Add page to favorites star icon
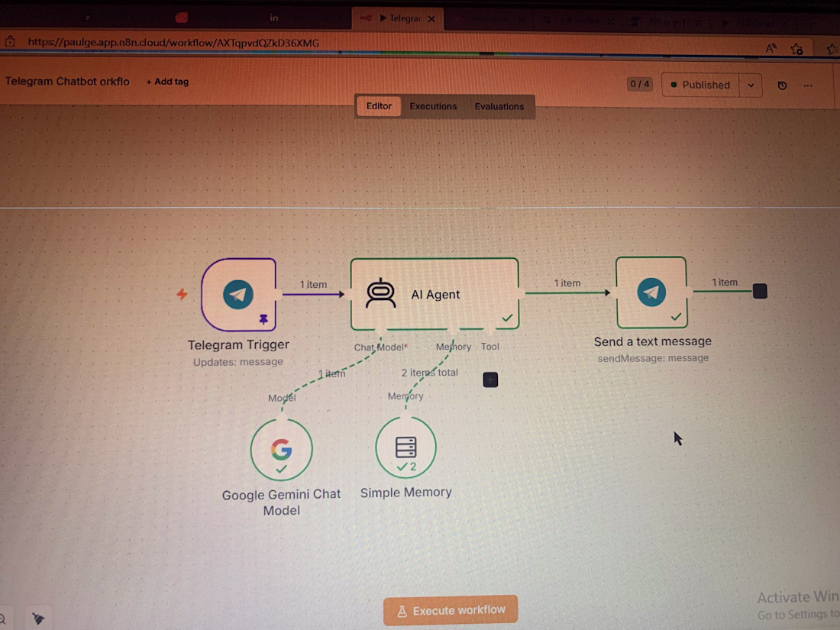 click(x=796, y=50)
